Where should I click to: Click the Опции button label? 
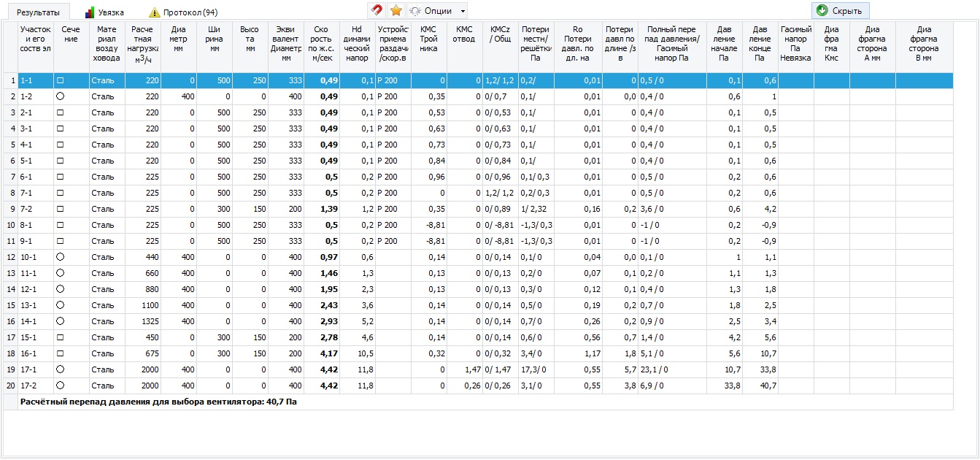(x=438, y=12)
